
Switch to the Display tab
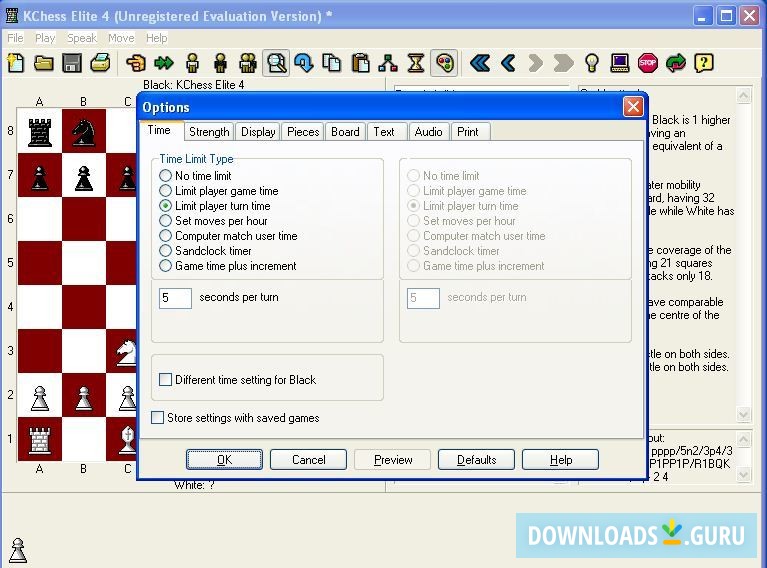258,132
